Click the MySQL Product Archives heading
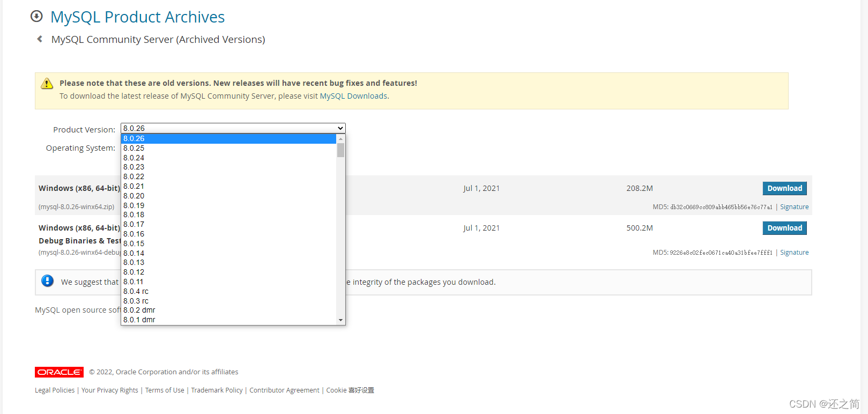Image resolution: width=868 pixels, height=414 pixels. coord(138,17)
